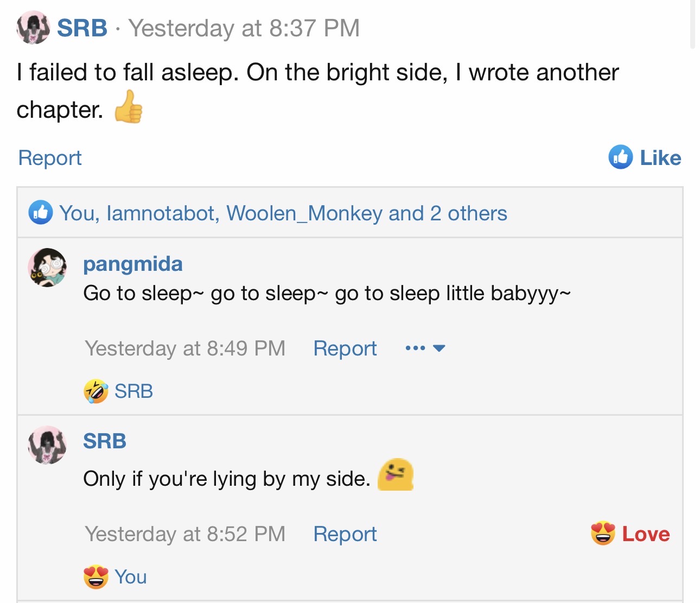700x603 pixels.
Task: Click SRB's avatar in the reply comment
Action: tap(47, 445)
